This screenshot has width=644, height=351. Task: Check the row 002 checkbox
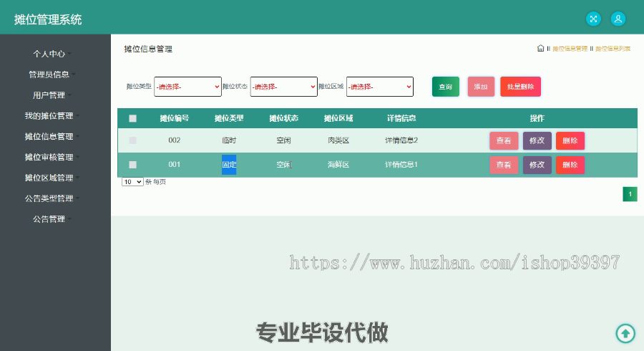(x=132, y=140)
